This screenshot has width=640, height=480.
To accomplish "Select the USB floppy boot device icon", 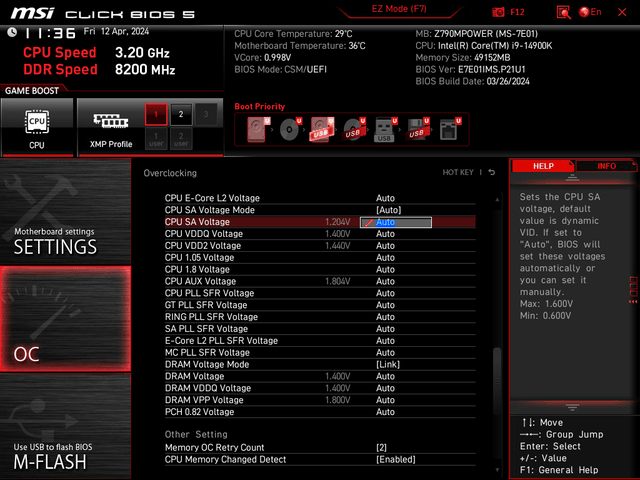I will click(417, 129).
